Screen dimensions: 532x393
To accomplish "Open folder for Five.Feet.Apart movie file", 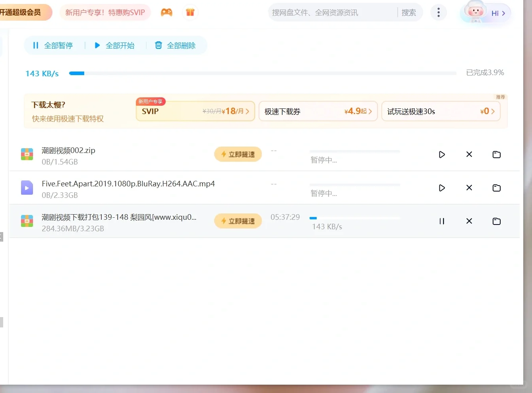I will 496,188.
